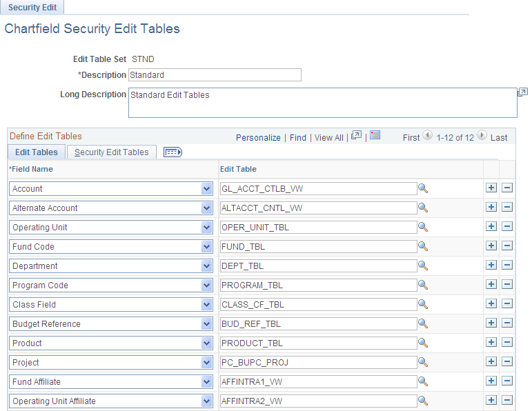Open lookup for ALTACCT_CNTL_VW edit table

pos(423,208)
